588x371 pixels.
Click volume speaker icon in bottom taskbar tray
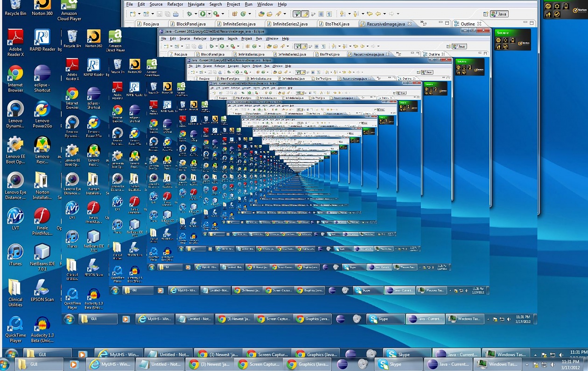(x=553, y=364)
